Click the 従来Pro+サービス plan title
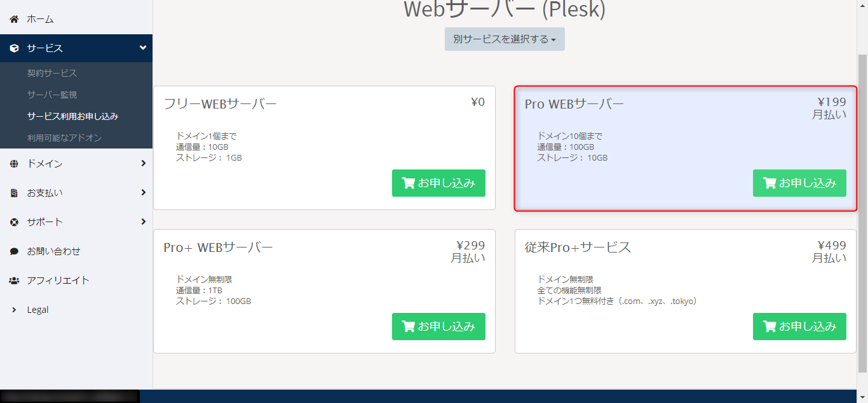Image resolution: width=868 pixels, height=403 pixels. point(578,248)
